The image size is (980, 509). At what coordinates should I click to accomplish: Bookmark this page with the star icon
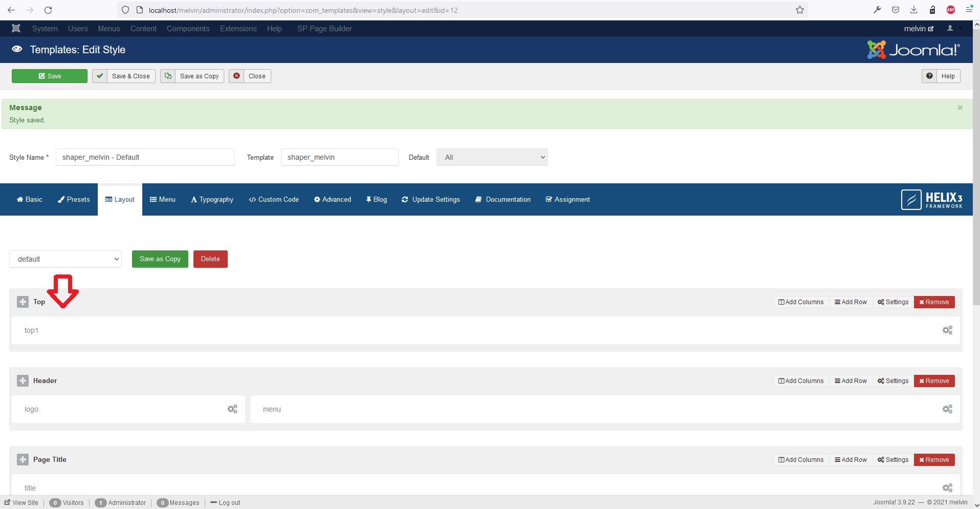point(800,10)
